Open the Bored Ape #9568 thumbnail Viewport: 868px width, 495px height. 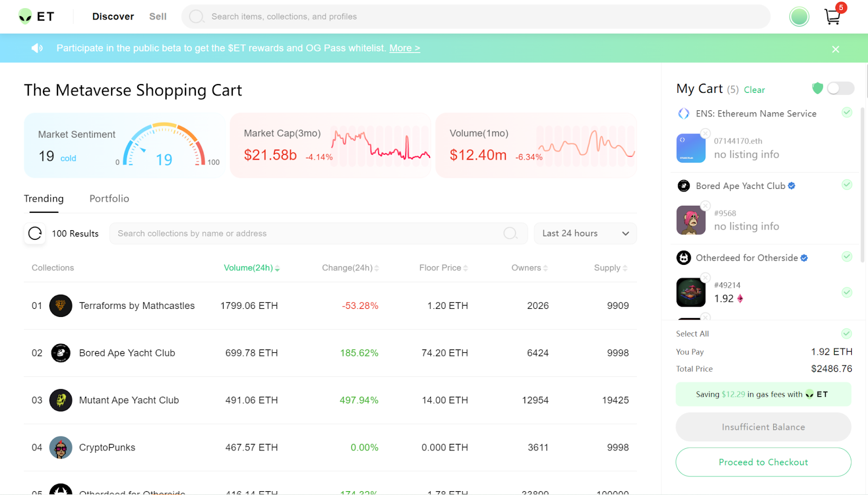click(x=691, y=220)
